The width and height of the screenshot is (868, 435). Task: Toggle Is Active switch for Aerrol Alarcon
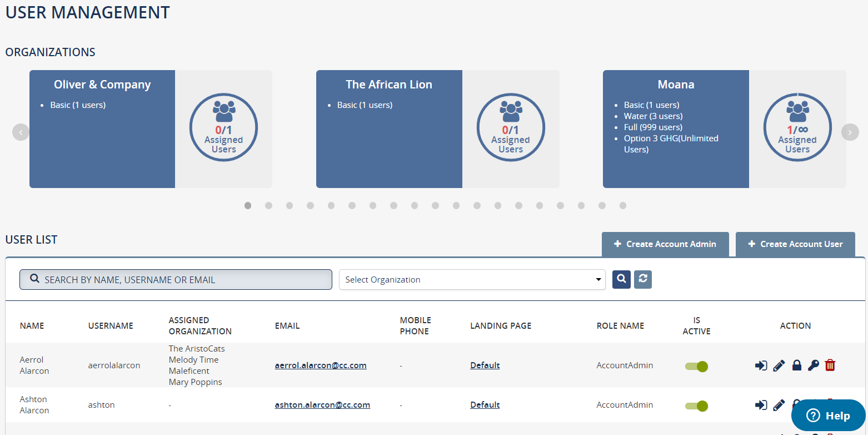696,366
